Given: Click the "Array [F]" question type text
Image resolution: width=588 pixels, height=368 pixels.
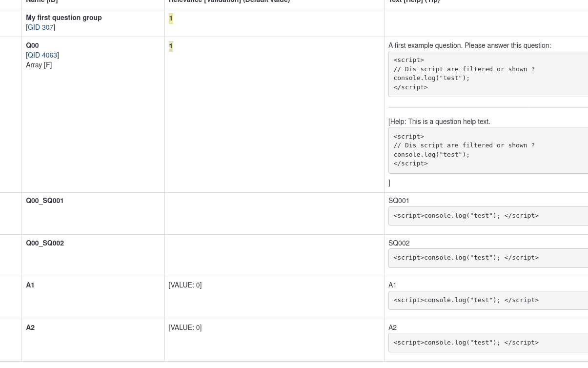Looking at the screenshot, I should (x=39, y=65).
